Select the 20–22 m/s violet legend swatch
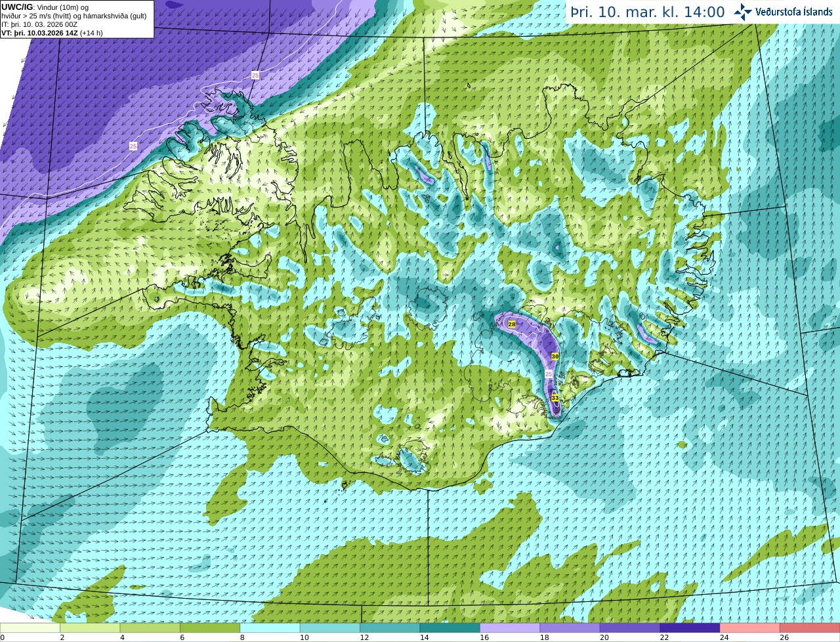The height and width of the screenshot is (642, 840). tap(630, 628)
